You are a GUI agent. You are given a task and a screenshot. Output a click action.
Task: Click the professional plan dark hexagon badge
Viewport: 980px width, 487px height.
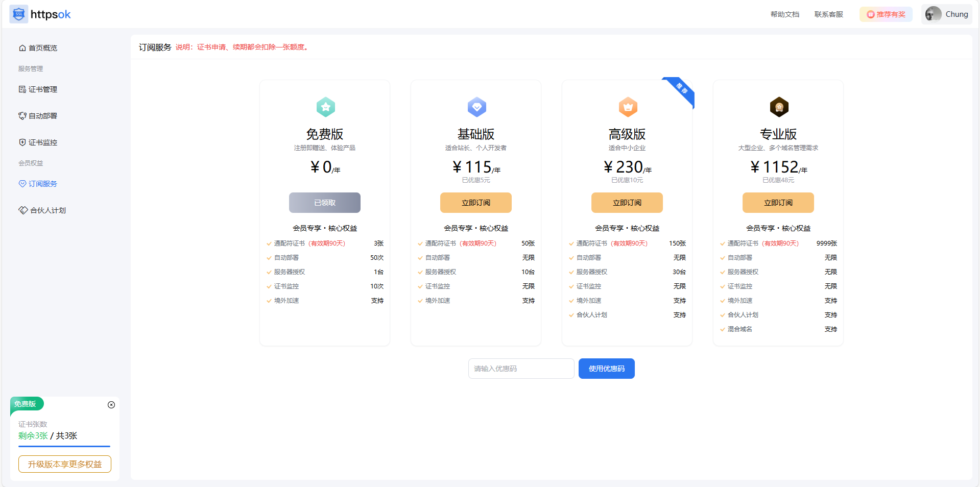pyautogui.click(x=779, y=107)
